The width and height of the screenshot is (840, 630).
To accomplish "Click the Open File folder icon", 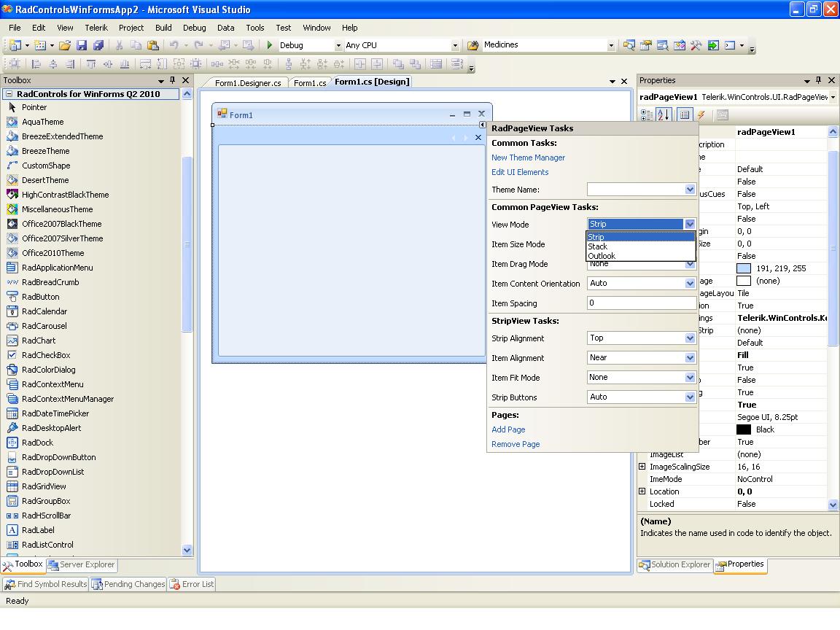I will click(65, 45).
